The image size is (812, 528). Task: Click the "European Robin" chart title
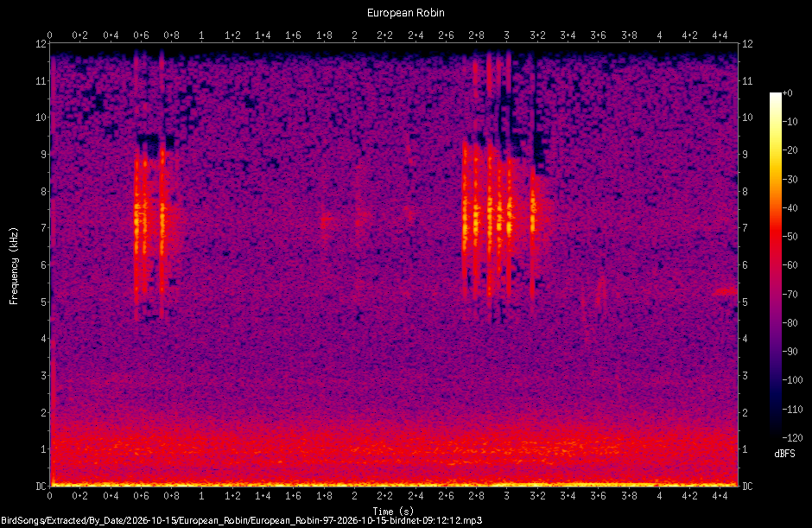(405, 13)
